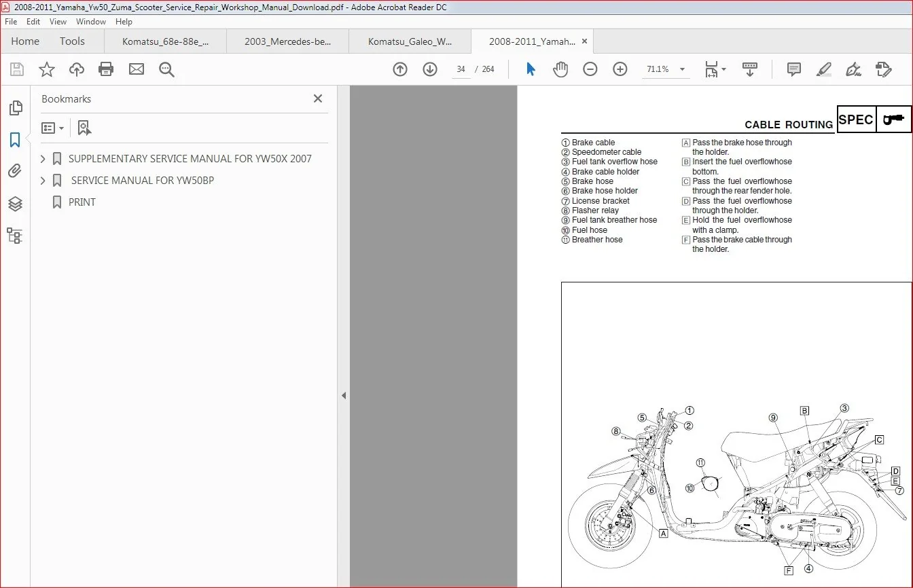This screenshot has height=588, width=913.
Task: Select the Highlight text pen
Action: [x=823, y=69]
